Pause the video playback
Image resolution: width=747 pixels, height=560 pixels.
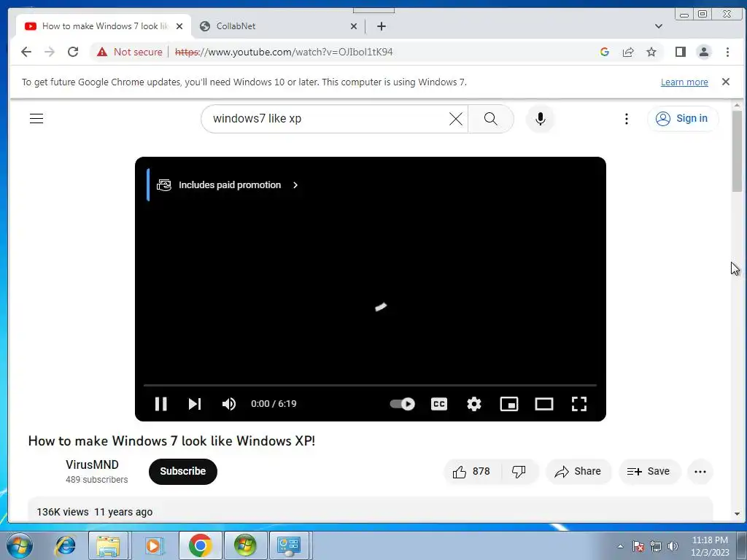point(161,404)
